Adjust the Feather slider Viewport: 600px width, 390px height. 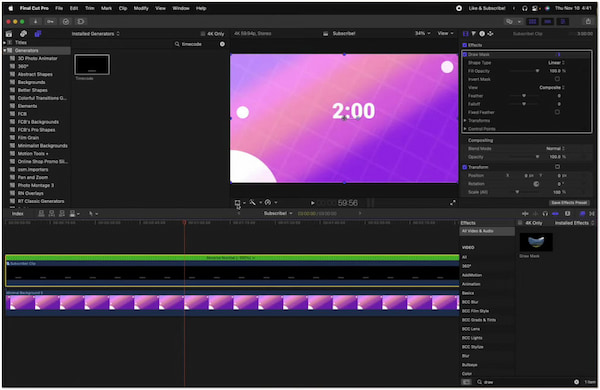point(524,96)
